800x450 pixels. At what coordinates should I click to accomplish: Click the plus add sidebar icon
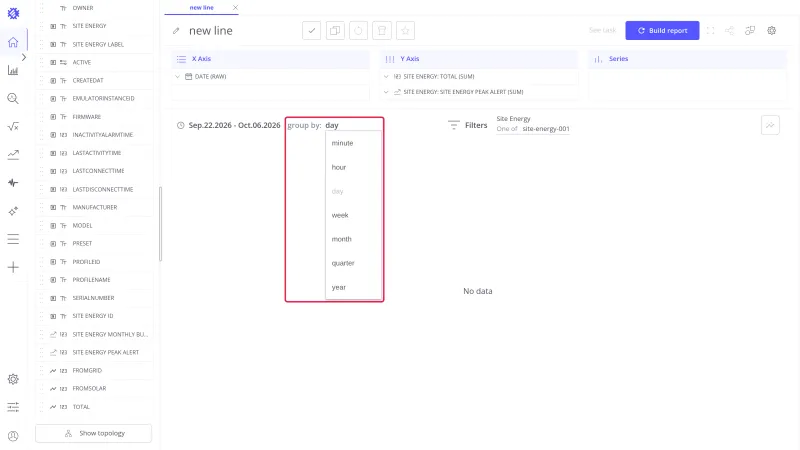click(x=13, y=267)
